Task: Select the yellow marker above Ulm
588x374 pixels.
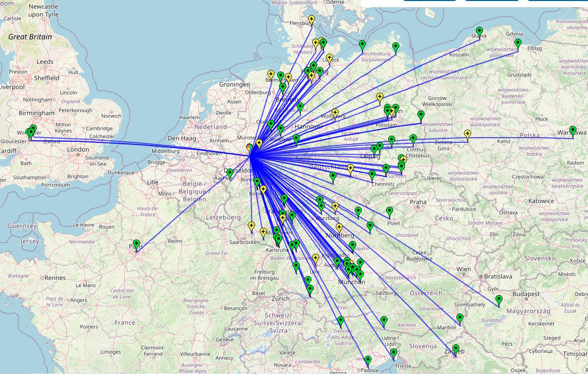Action: [x=315, y=258]
